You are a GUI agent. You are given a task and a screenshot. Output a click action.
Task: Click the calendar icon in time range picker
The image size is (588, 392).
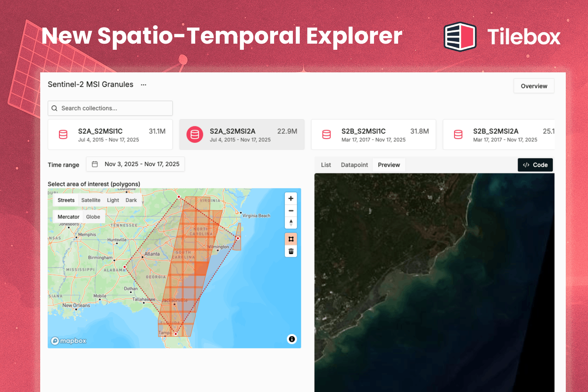pos(95,164)
